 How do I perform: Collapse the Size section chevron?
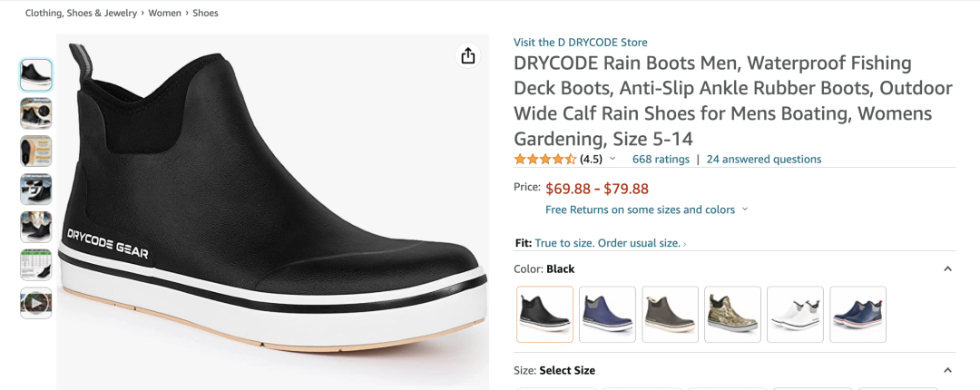(947, 371)
